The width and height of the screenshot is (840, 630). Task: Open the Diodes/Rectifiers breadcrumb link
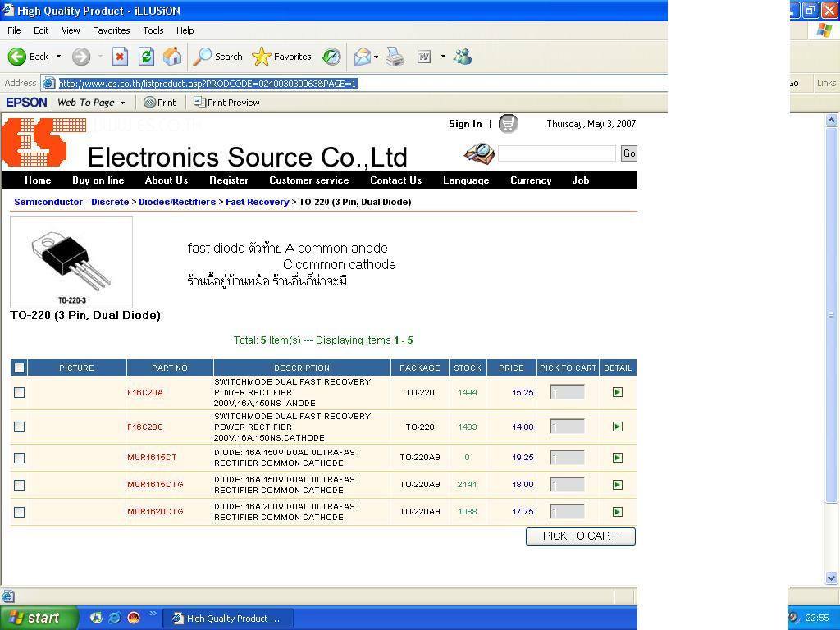(177, 202)
